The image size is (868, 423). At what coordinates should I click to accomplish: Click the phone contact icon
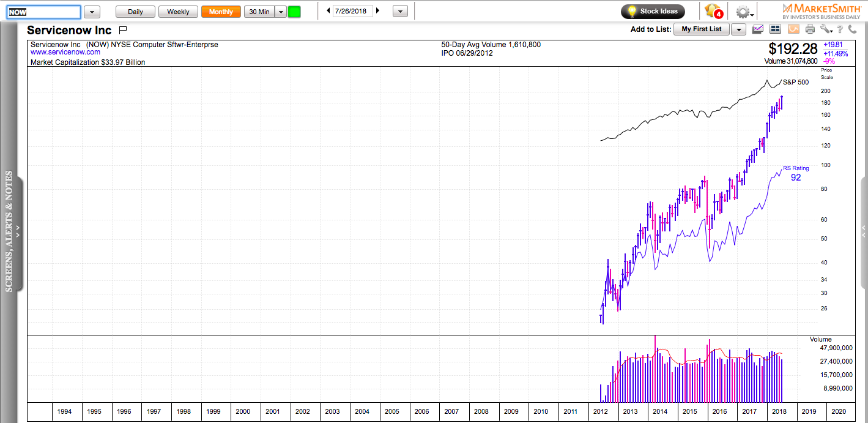coord(852,29)
